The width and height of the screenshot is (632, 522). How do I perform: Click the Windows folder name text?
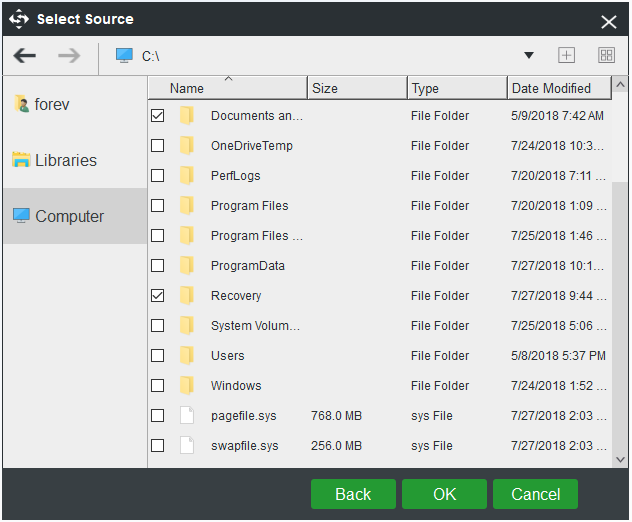point(236,385)
